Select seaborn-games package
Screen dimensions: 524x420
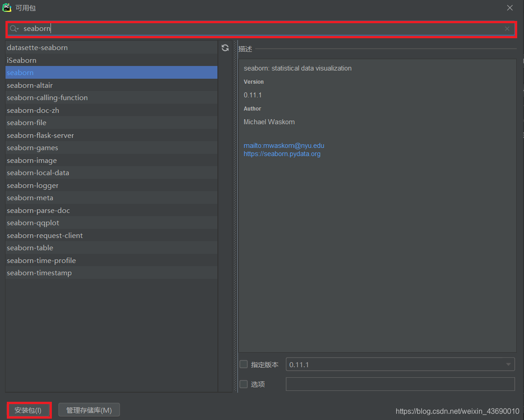click(x=111, y=148)
